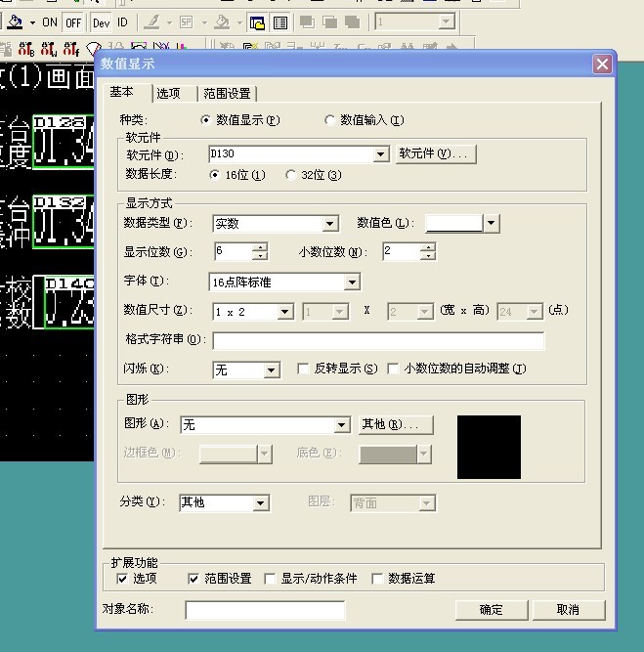Viewport: 644px width, 652px height.
Task: Click the OFF toolbar button
Action: coord(72,22)
